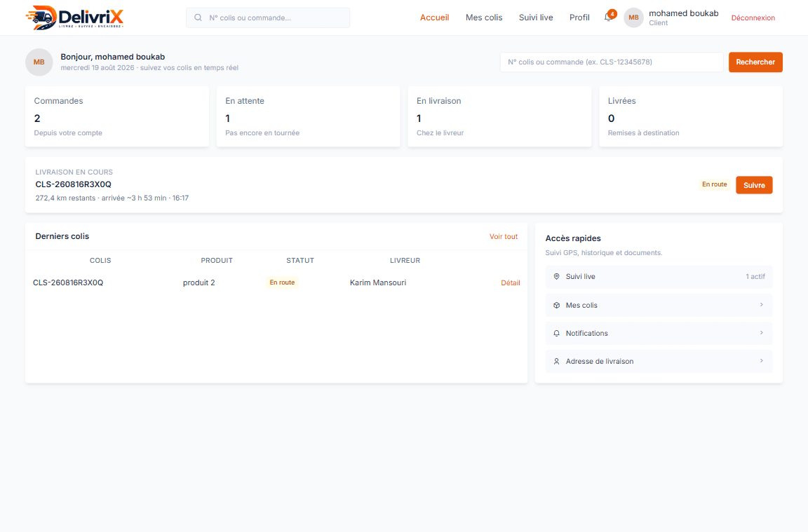Screen dimensions: 808x532
Task: Click the 1 actif label
Action: (x=755, y=277)
